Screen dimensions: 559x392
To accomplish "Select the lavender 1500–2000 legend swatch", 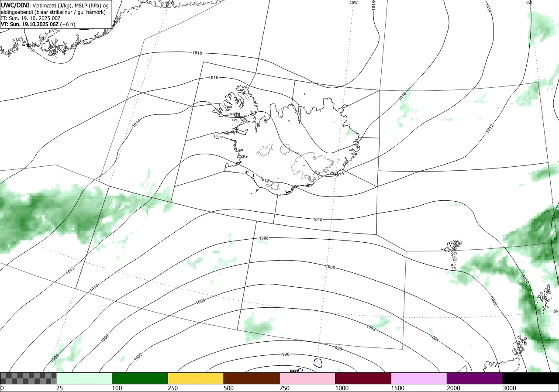I will point(419,378).
